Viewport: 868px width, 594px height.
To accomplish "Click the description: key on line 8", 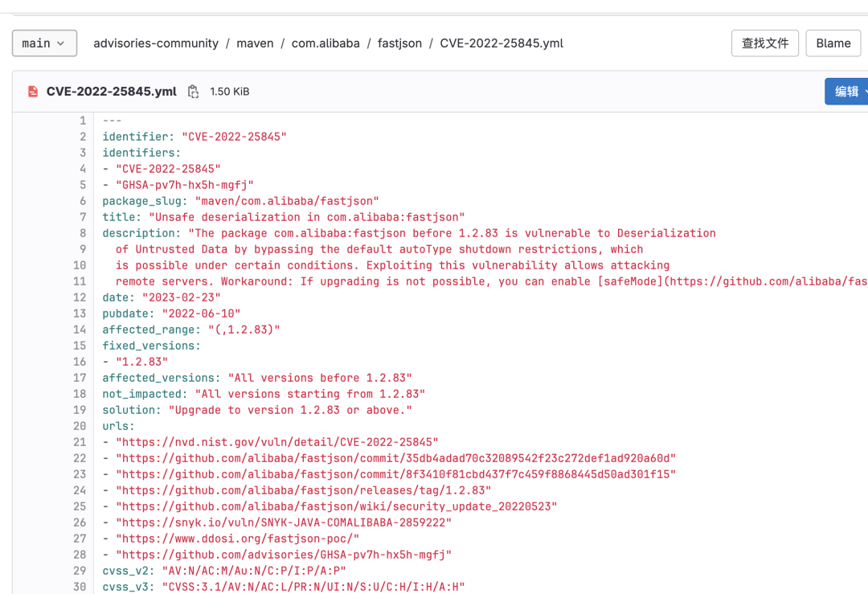I will 141,233.
